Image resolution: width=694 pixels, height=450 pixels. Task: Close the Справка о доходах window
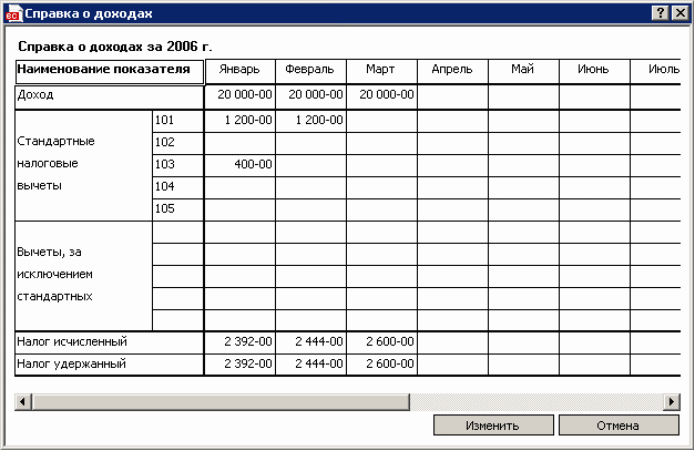point(680,13)
